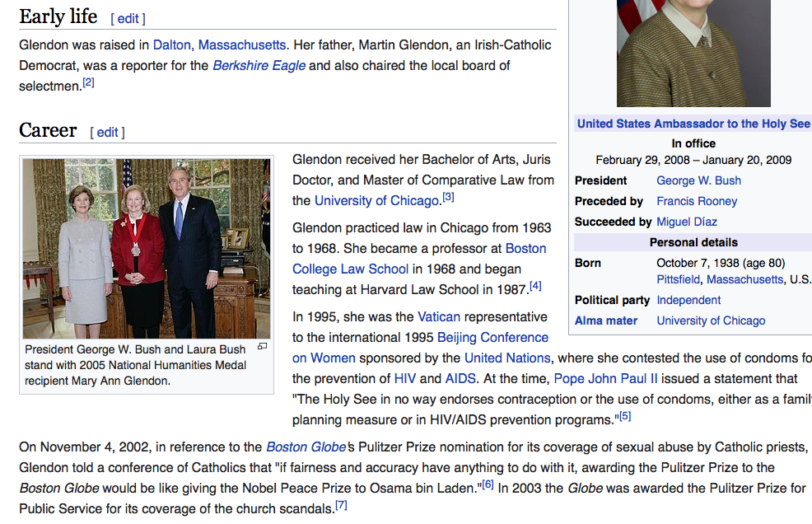Edit the Early life section
This screenshot has width=812, height=524.
pos(128,18)
